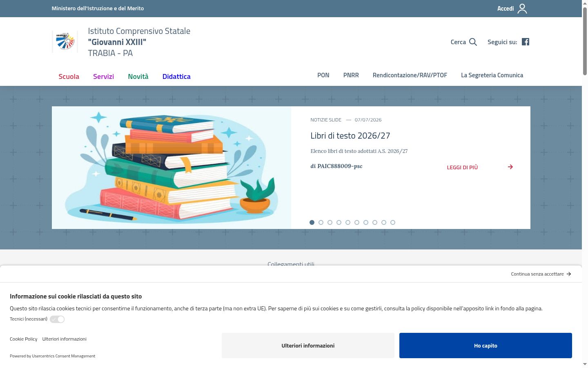Click the school logo image
The height and width of the screenshot is (368, 588).
tap(65, 42)
